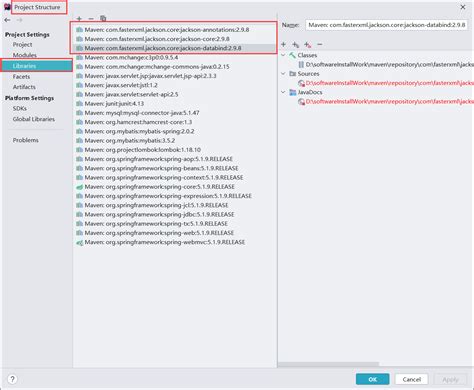Open Global Libraries settings

pos(34,119)
